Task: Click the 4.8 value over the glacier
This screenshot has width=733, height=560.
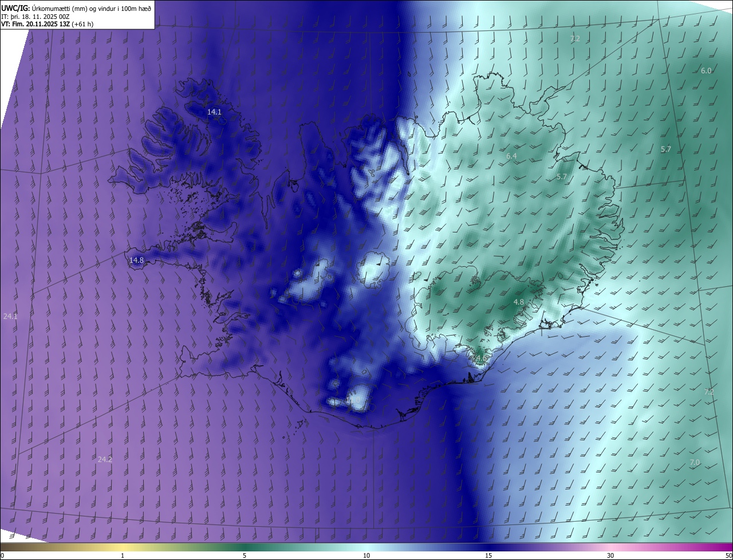Action: click(x=518, y=302)
